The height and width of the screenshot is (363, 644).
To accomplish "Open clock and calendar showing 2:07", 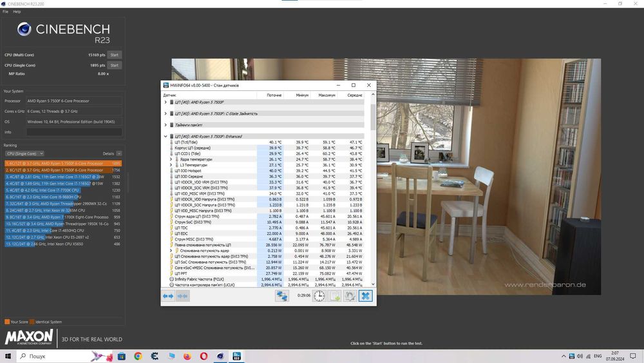I will point(615,356).
